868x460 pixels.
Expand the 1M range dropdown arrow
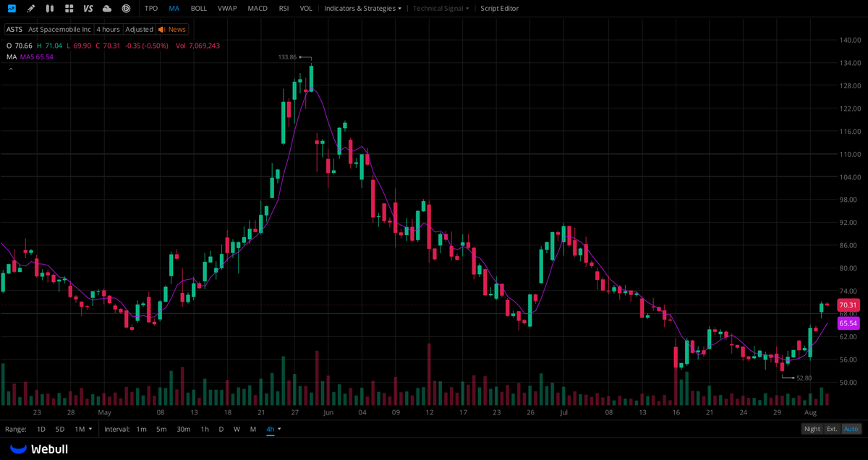(90, 429)
